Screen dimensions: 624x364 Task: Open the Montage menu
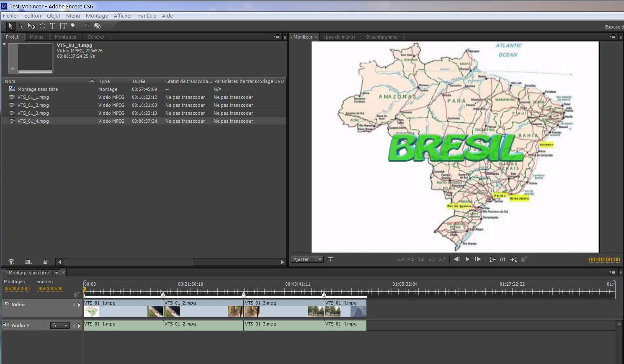(97, 16)
